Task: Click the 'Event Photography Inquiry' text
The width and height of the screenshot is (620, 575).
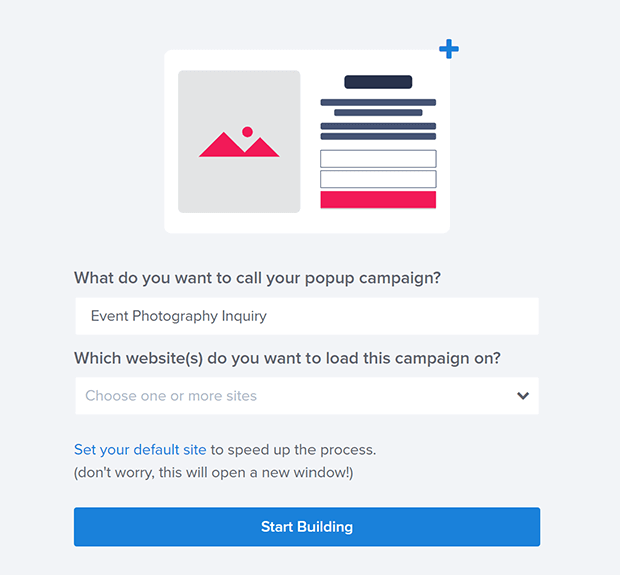Action: click(x=179, y=316)
